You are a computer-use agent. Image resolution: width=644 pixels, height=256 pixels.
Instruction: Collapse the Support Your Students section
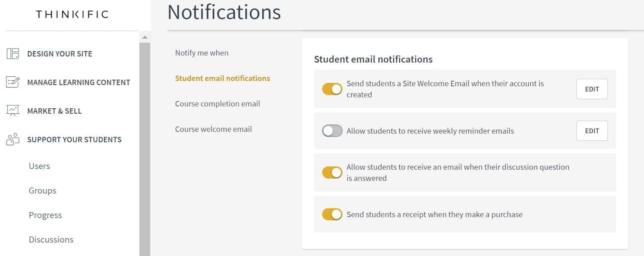(x=74, y=140)
